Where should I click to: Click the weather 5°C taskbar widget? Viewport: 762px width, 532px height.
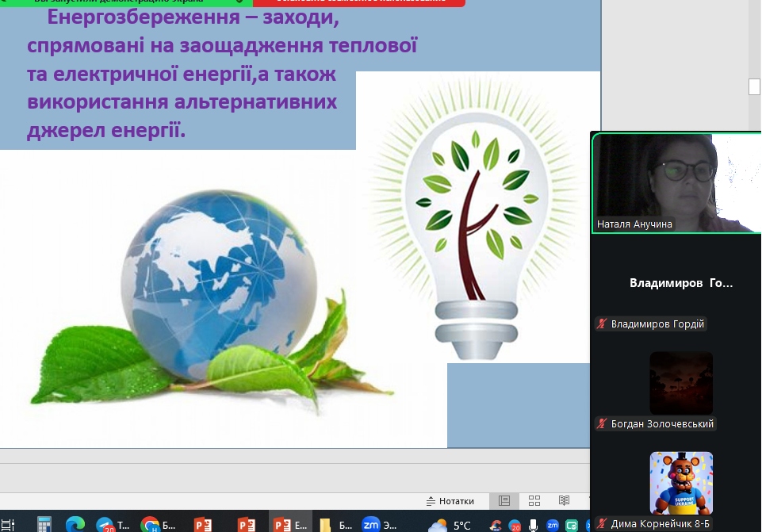point(449,525)
